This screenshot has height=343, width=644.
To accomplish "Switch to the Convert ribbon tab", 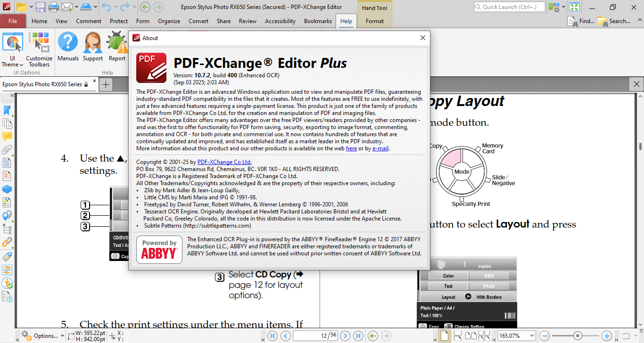I will [198, 21].
